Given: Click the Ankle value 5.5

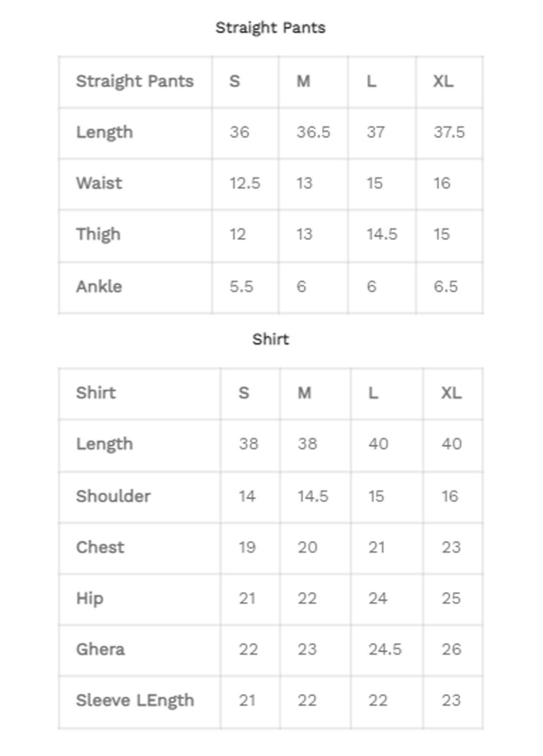Looking at the screenshot, I should [x=241, y=286].
